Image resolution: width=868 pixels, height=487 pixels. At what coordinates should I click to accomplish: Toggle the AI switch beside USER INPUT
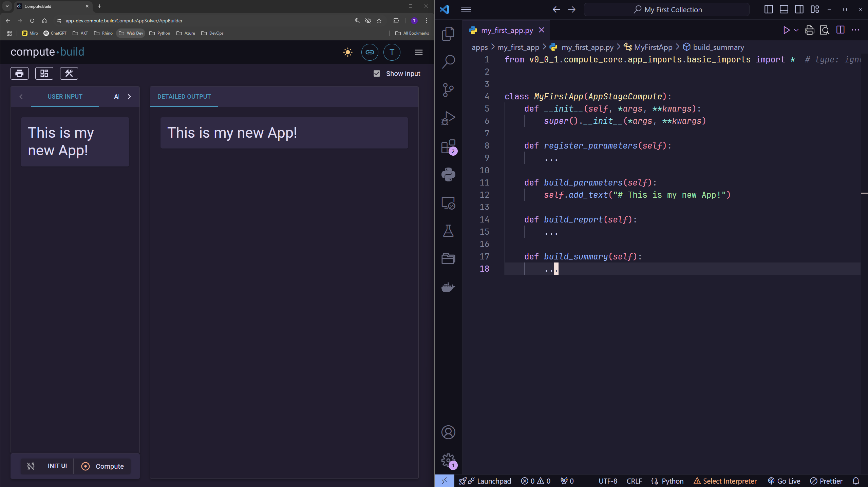(117, 97)
